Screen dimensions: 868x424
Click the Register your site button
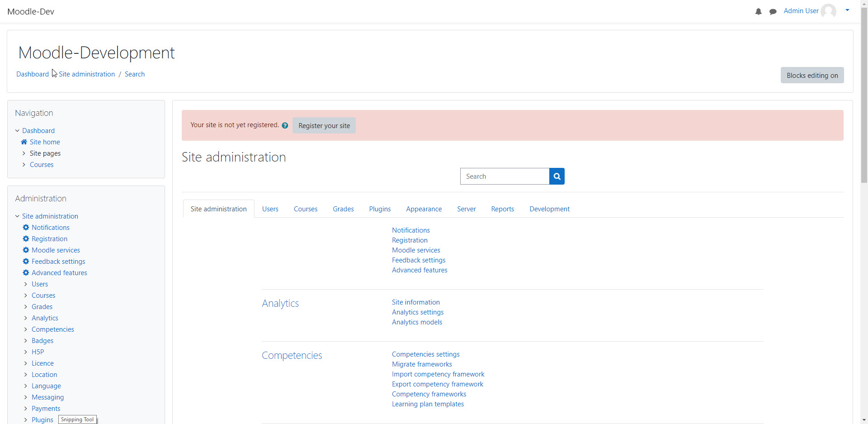324,125
